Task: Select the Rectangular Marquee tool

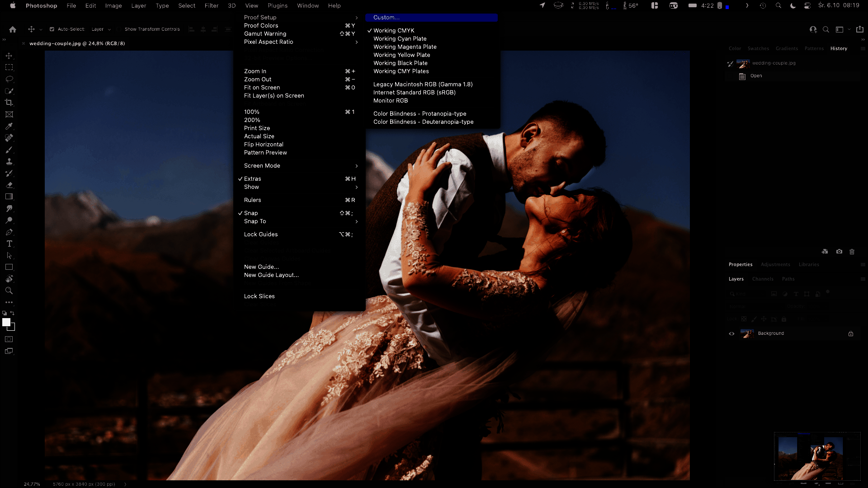Action: [9, 67]
